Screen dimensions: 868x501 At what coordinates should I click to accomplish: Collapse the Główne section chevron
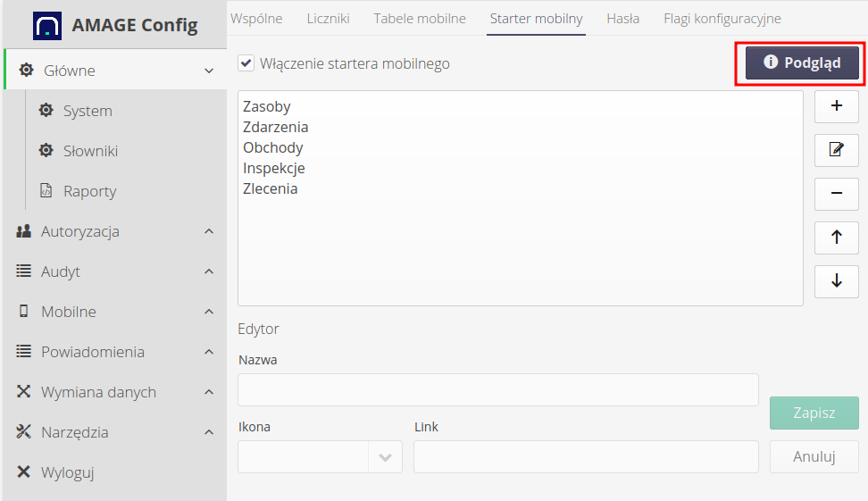pyautogui.click(x=209, y=71)
